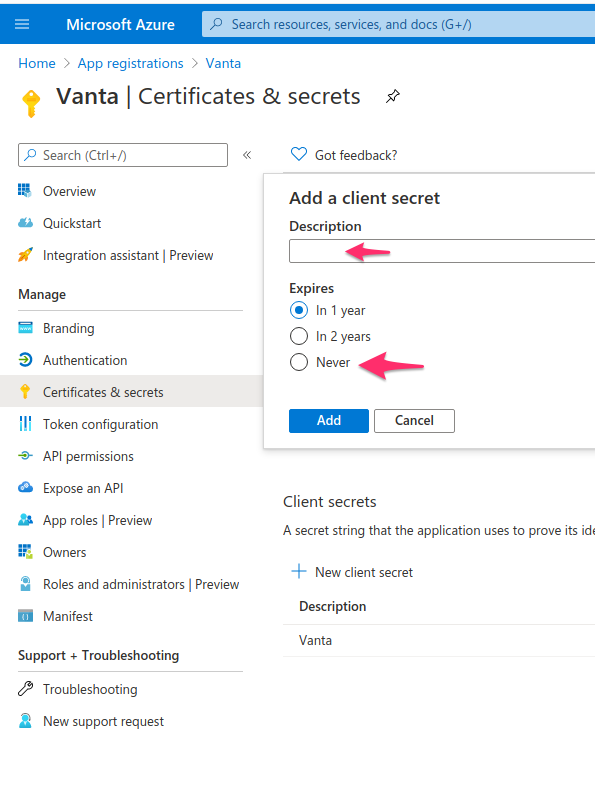The height and width of the screenshot is (799, 595).
Task: Click the Token configuration bars icon
Action: point(25,423)
